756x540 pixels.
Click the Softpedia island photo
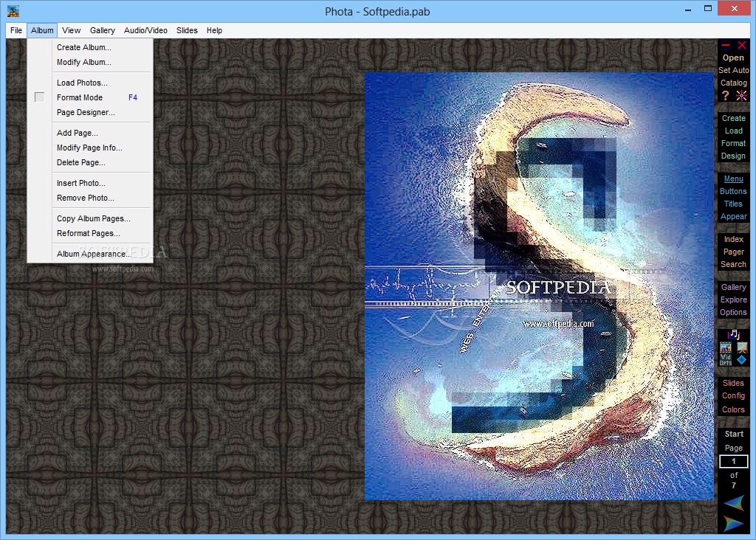point(538,286)
